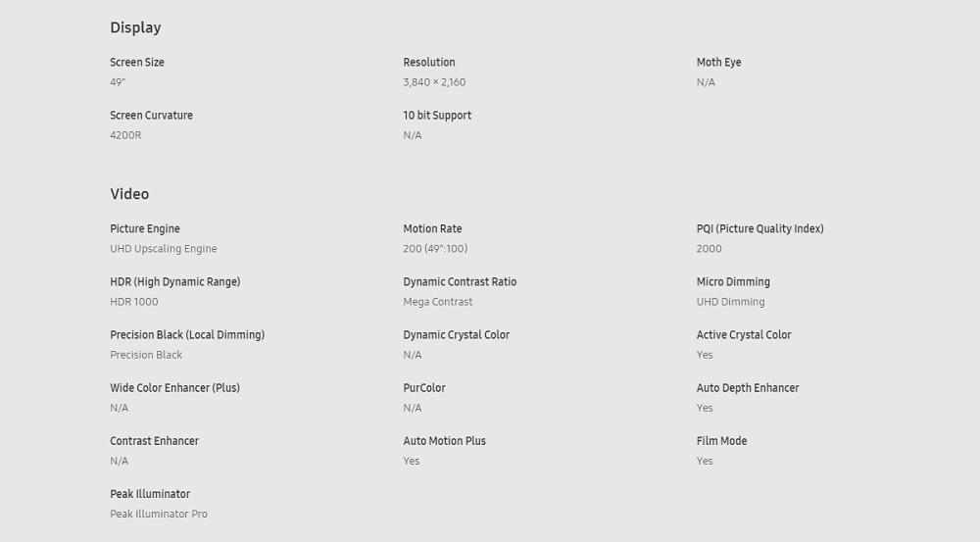Click the PQI (Picture Quality Index) label
980x542 pixels.
pos(760,228)
